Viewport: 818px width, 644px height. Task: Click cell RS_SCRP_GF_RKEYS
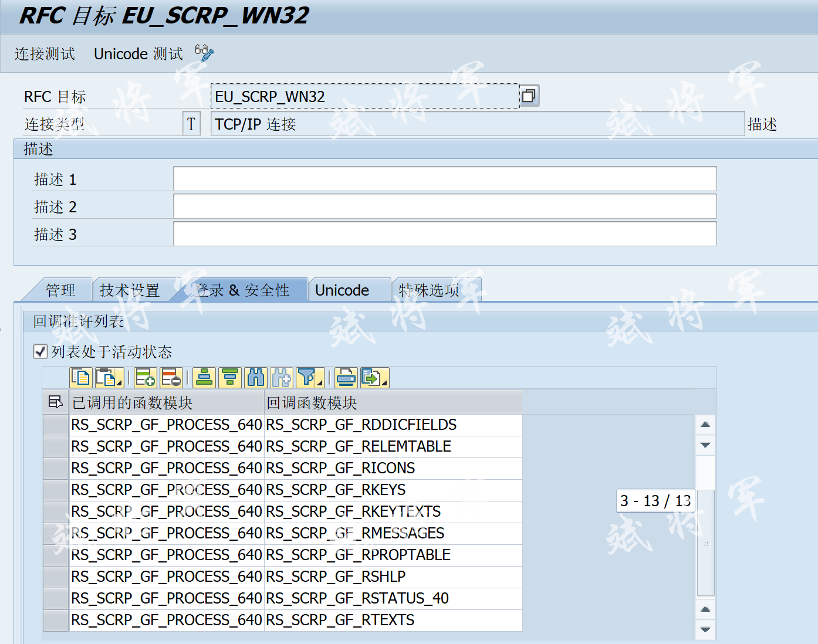point(393,490)
